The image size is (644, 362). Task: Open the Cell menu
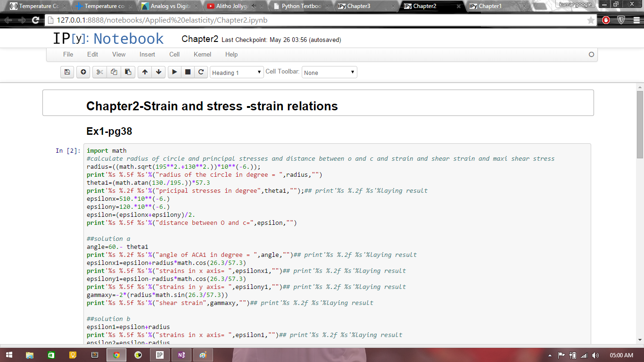(x=174, y=54)
